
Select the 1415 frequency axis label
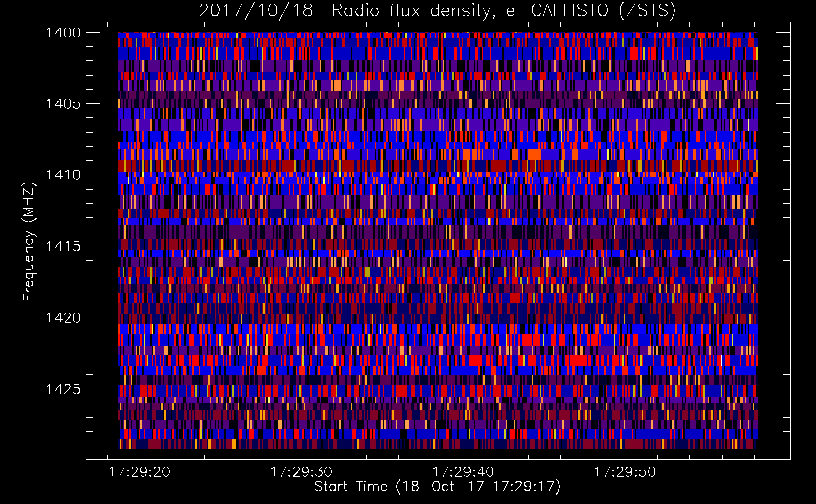coord(63,246)
